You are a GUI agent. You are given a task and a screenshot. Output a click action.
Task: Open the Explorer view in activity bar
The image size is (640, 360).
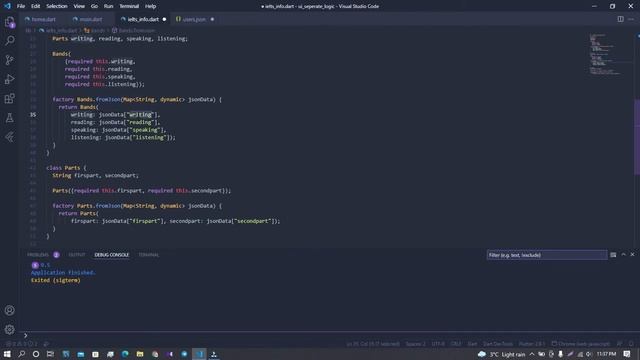click(9, 21)
